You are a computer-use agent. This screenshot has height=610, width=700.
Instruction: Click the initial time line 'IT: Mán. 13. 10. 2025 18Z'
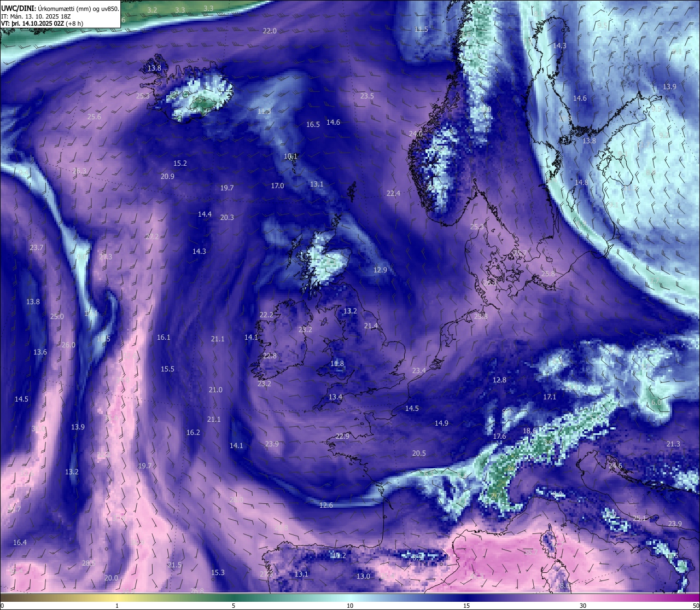click(37, 16)
